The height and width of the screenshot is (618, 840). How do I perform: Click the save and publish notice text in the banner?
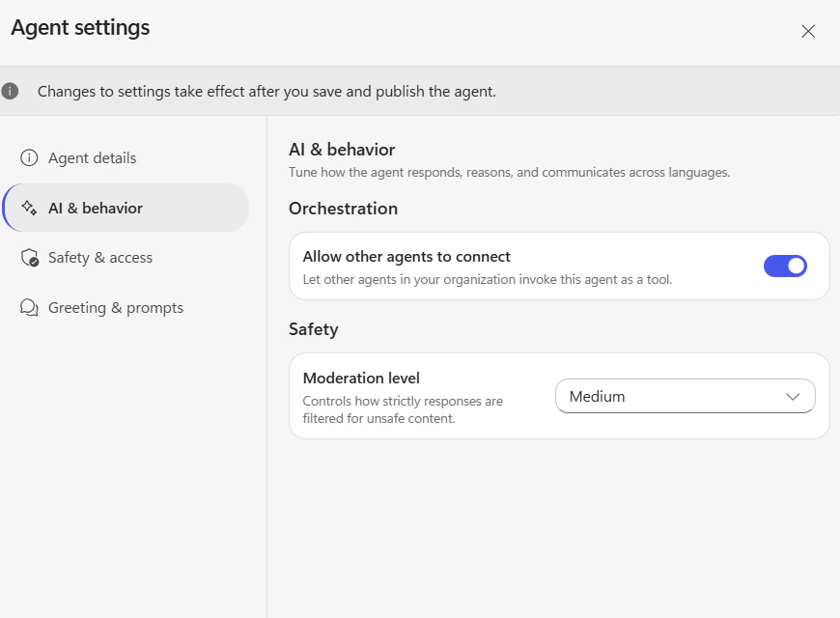(x=266, y=92)
